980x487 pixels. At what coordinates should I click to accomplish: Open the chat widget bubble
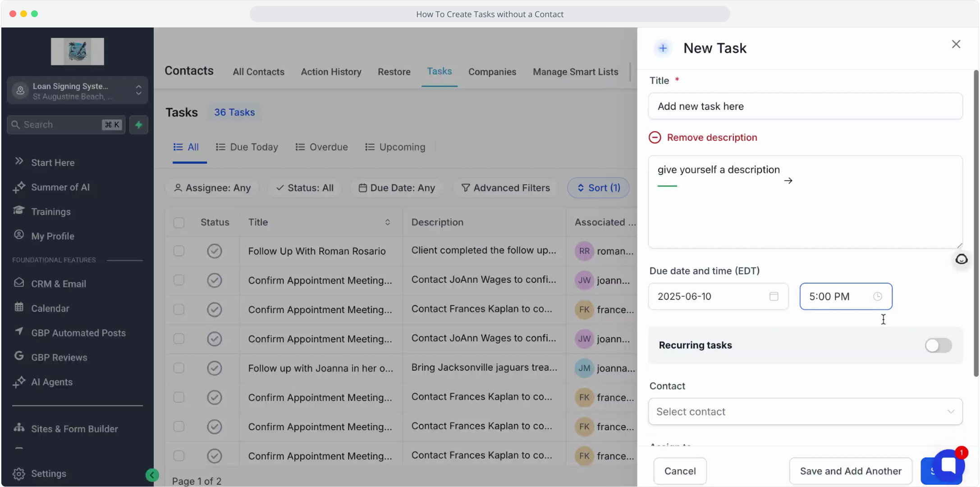(948, 466)
